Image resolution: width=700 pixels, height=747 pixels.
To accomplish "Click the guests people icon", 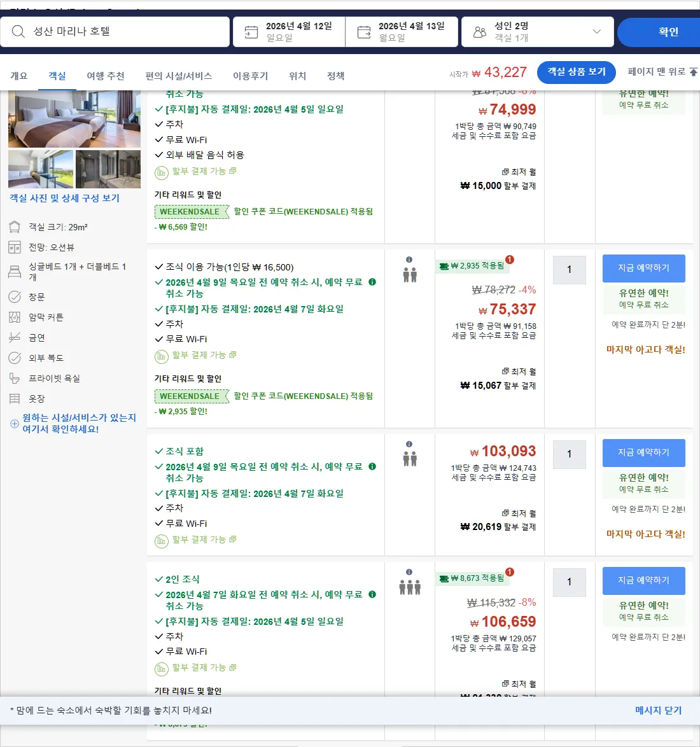I will pos(479,32).
